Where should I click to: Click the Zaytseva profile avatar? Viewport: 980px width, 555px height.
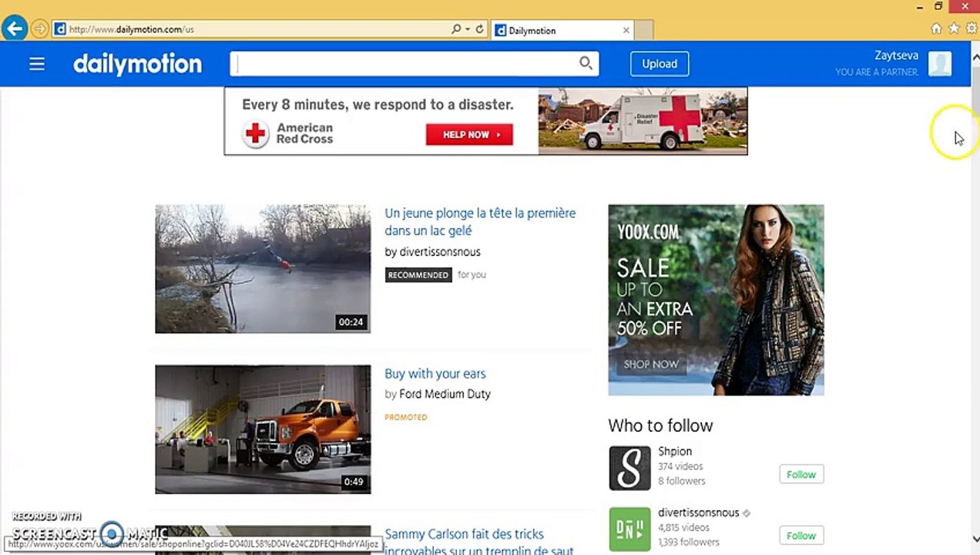click(940, 63)
